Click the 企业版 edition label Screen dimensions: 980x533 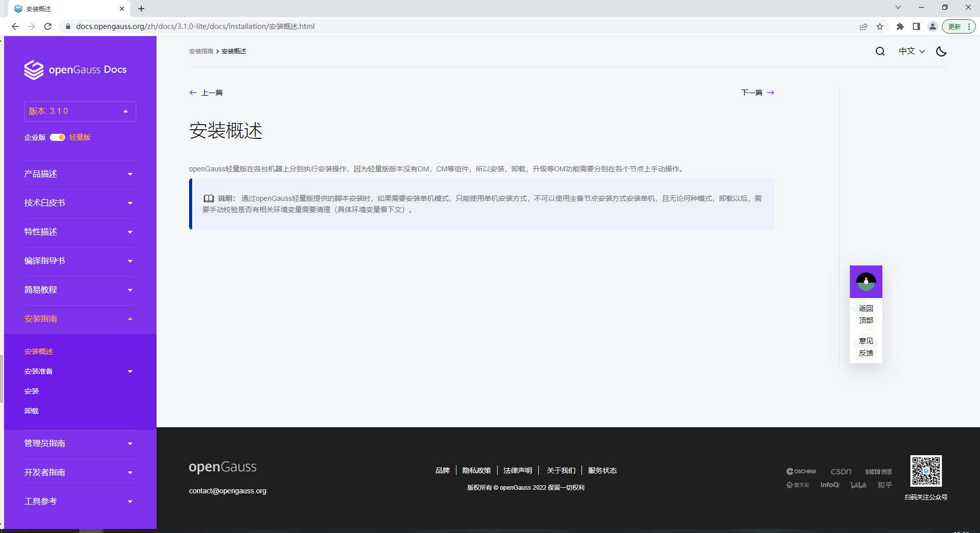point(35,137)
